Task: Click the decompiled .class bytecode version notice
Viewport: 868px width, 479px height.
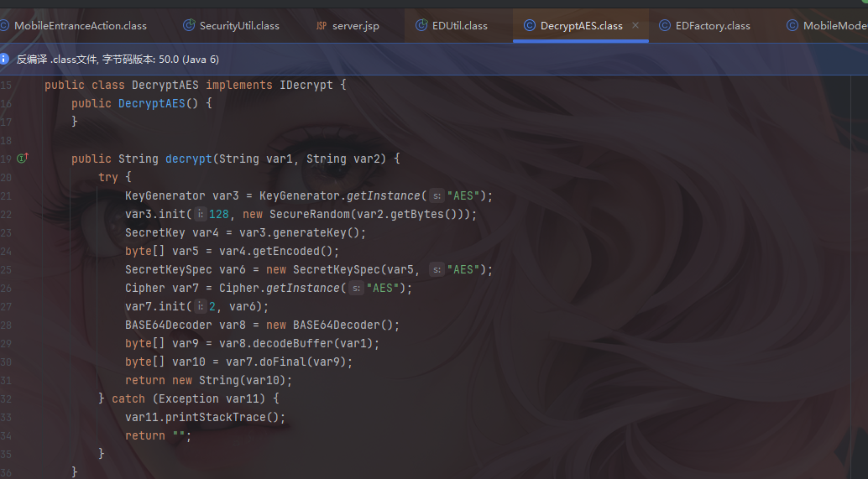Action: tap(118, 60)
